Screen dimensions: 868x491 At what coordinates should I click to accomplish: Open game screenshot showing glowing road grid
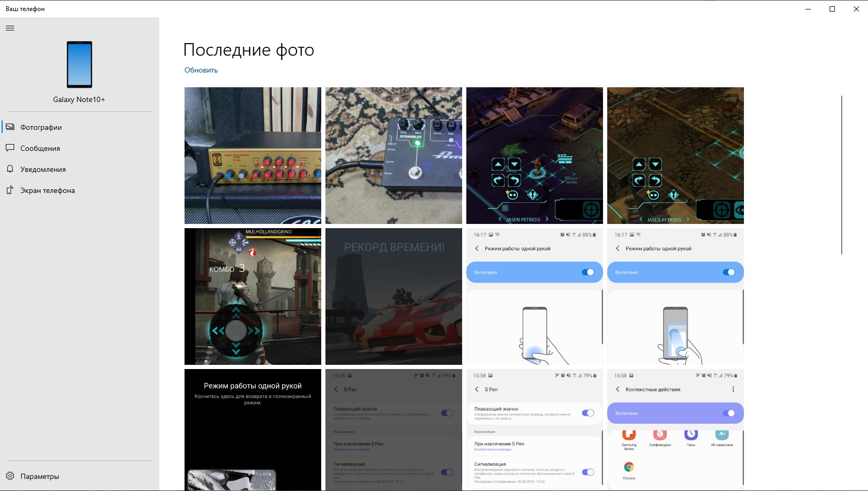click(x=676, y=156)
